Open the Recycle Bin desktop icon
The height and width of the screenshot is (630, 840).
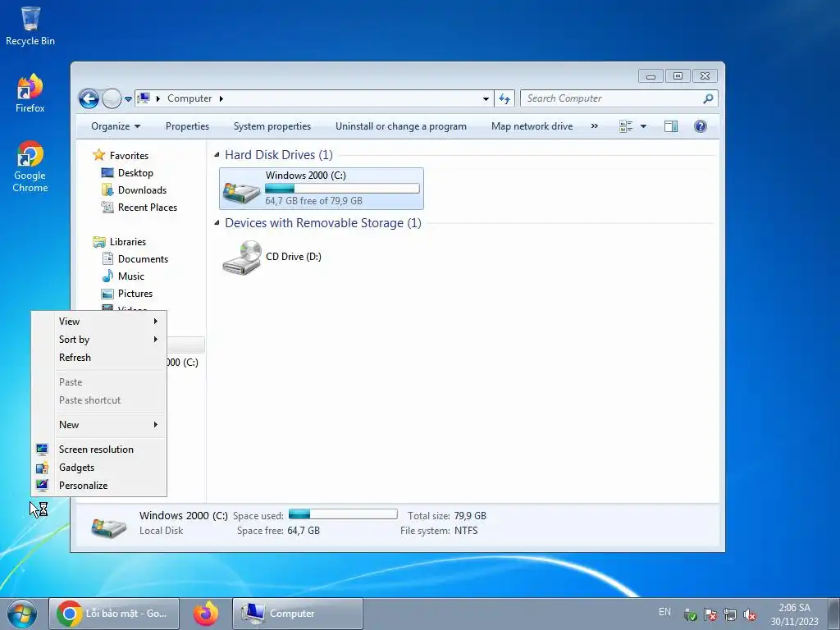[30, 26]
